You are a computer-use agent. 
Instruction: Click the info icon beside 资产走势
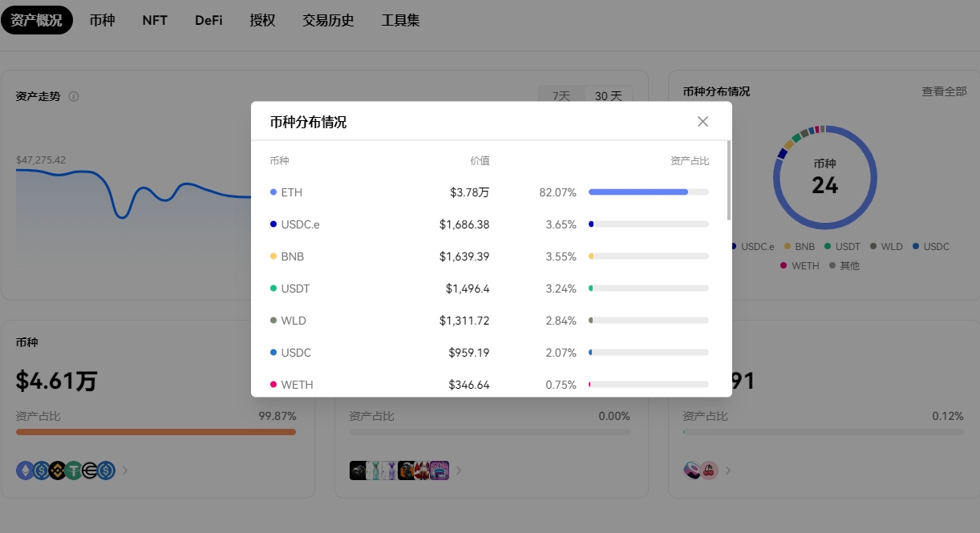click(x=74, y=97)
